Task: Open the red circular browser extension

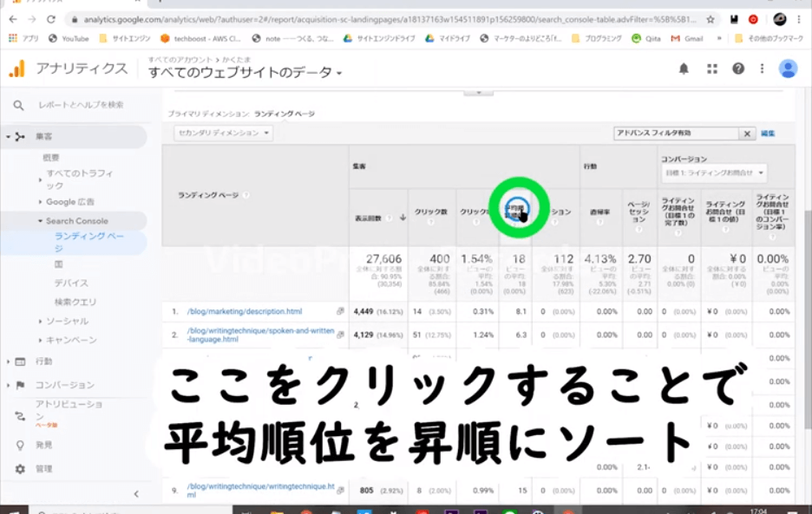Action: coord(753,20)
